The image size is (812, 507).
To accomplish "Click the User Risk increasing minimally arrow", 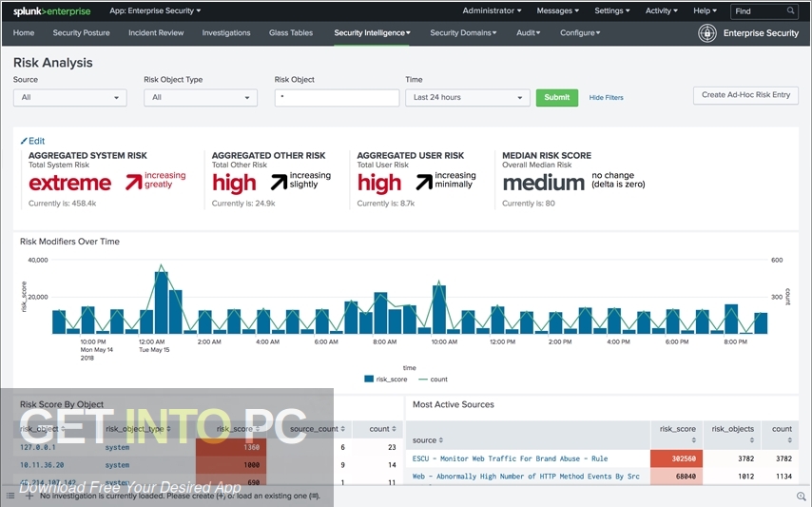I will pyautogui.click(x=424, y=182).
